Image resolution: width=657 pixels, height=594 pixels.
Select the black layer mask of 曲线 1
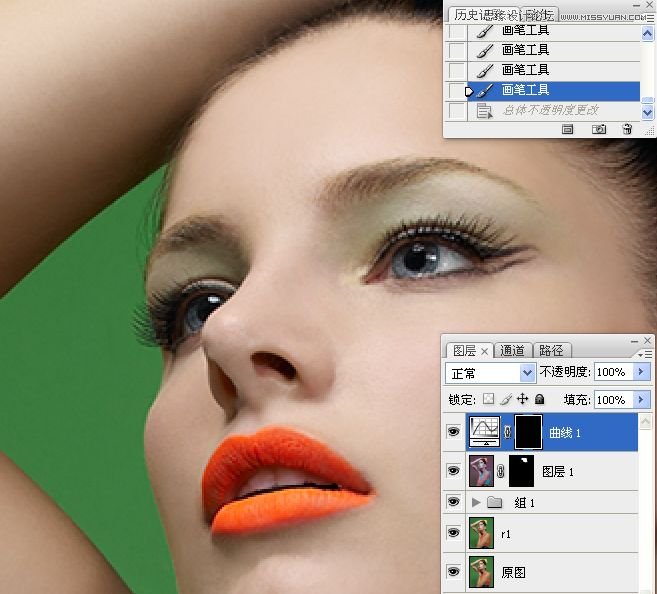[528, 432]
